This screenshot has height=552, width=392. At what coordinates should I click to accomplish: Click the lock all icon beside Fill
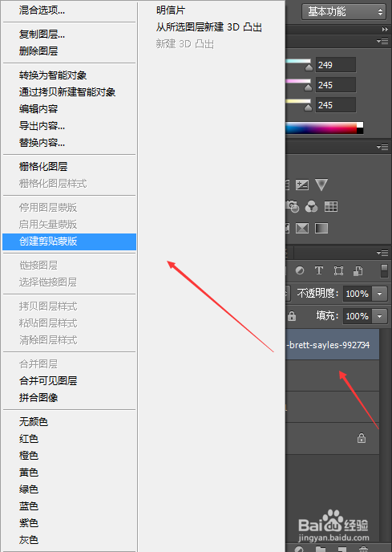[x=292, y=316]
